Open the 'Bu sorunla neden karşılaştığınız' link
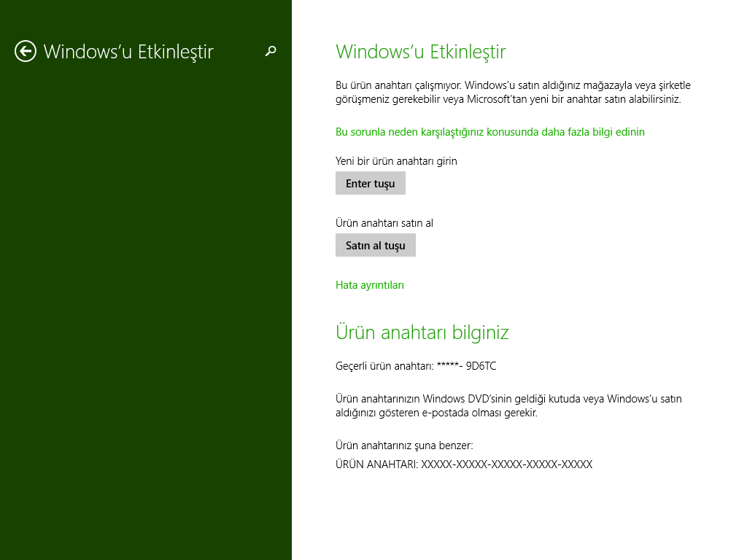Image resolution: width=747 pixels, height=560 pixels. pyautogui.click(x=489, y=132)
